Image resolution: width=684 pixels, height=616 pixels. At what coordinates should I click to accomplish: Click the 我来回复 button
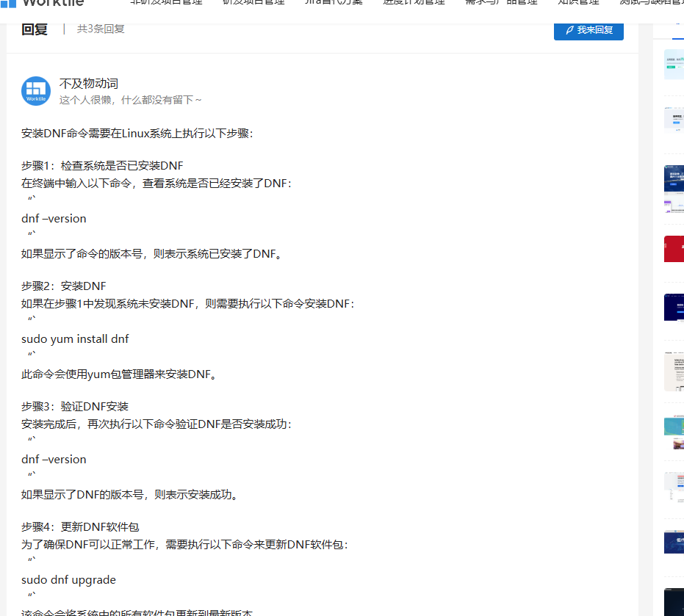pyautogui.click(x=588, y=31)
